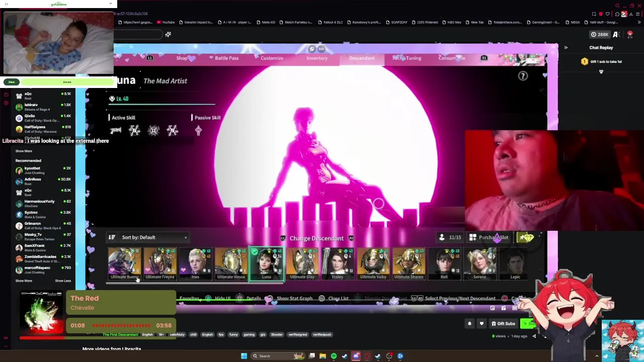Viewport: 644px width, 362px height.
Task: Select the second active skill icon
Action: [134, 131]
